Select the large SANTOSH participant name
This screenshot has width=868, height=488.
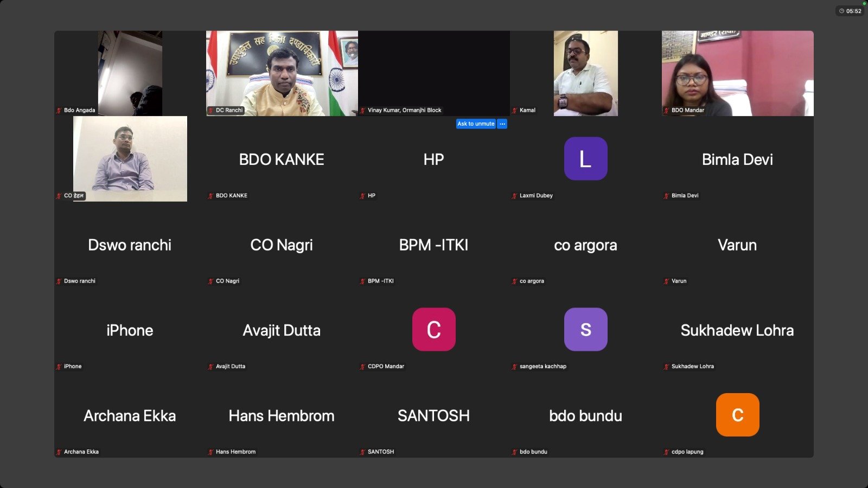tap(433, 416)
